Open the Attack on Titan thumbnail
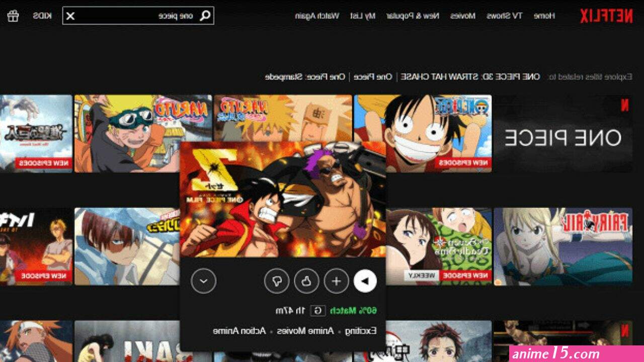644x362 pixels. pos(36,134)
